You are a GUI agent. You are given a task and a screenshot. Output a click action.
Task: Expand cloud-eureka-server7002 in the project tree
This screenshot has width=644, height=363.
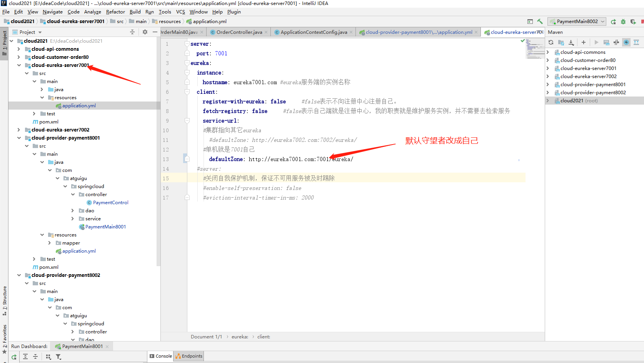18,130
